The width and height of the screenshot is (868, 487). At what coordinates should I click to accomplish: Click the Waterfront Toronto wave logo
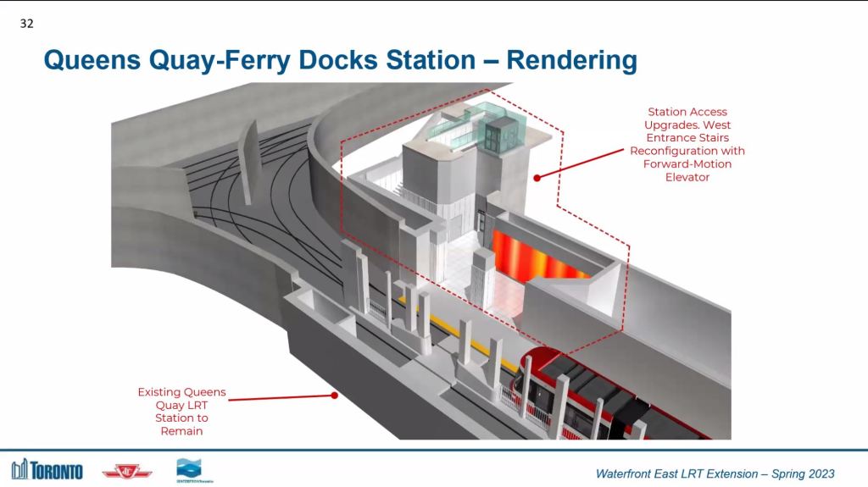tap(188, 468)
